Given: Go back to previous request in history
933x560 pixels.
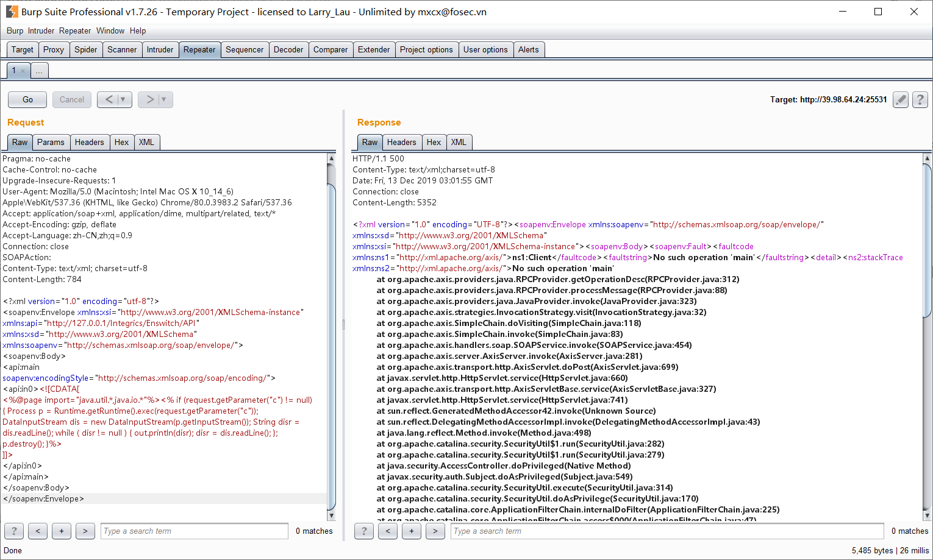Looking at the screenshot, I should (109, 99).
